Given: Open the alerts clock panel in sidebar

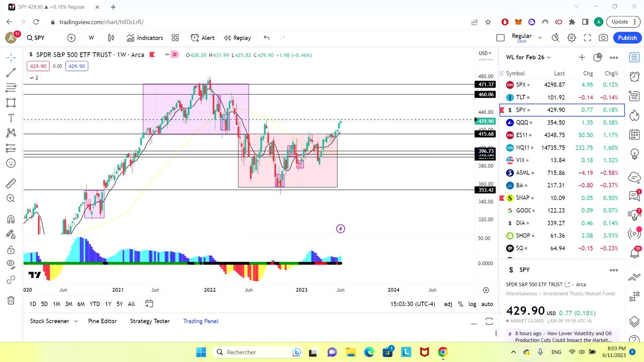Looking at the screenshot, I should click(634, 76).
